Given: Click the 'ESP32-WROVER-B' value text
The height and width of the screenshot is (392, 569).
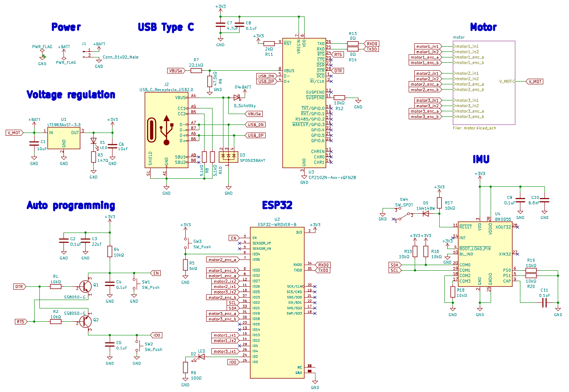Looking at the screenshot, I should point(277,225).
